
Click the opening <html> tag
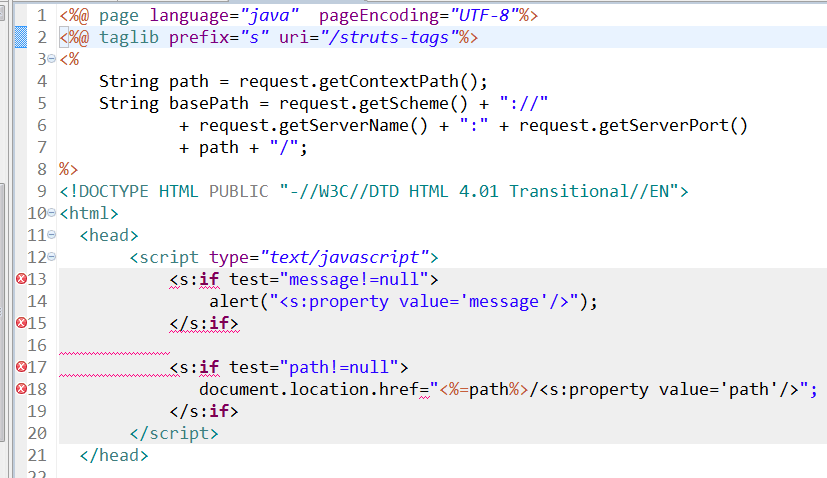pyautogui.click(x=89, y=213)
